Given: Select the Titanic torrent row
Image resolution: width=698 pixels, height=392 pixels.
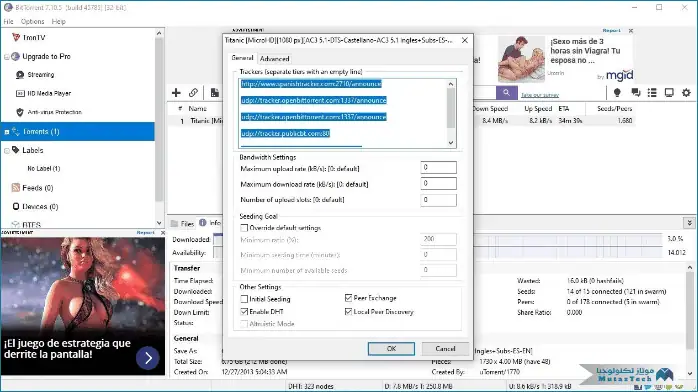Looking at the screenshot, I should (x=401, y=121).
